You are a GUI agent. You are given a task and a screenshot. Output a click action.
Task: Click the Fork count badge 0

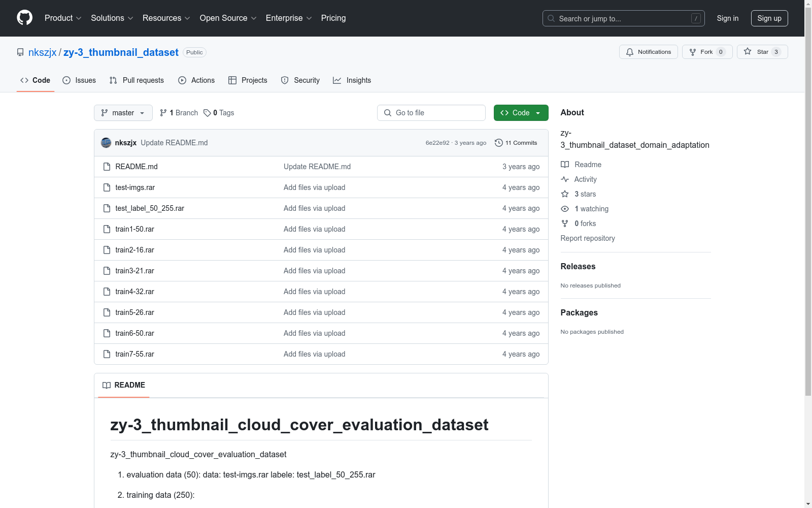pyautogui.click(x=721, y=52)
